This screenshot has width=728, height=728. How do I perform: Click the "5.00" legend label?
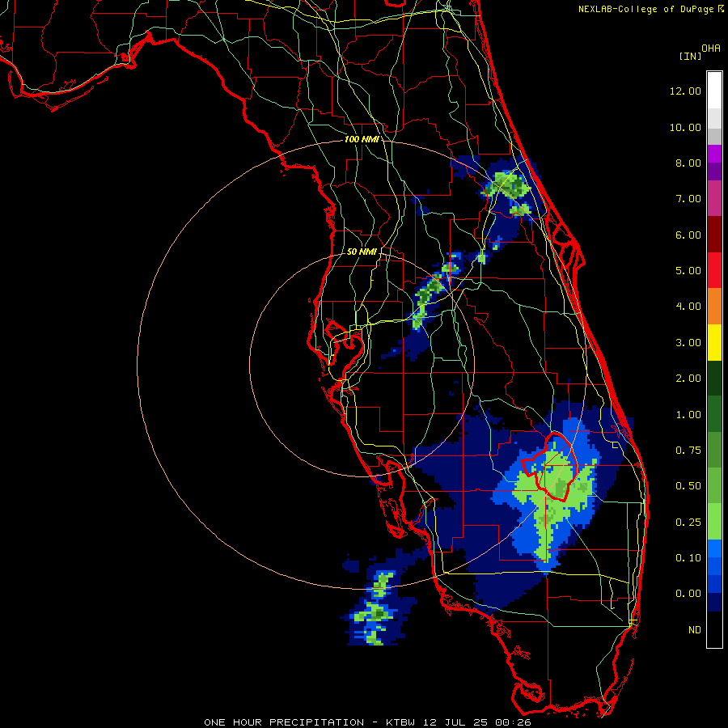pos(688,271)
